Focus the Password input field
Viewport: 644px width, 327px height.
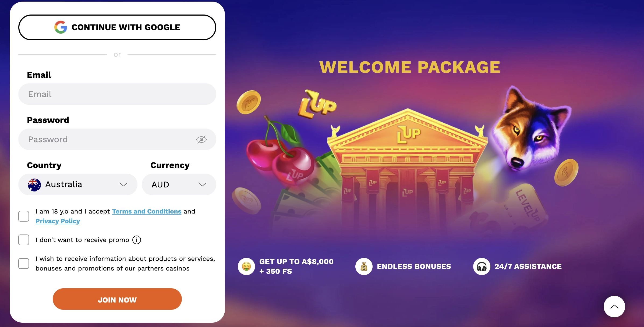point(108,139)
